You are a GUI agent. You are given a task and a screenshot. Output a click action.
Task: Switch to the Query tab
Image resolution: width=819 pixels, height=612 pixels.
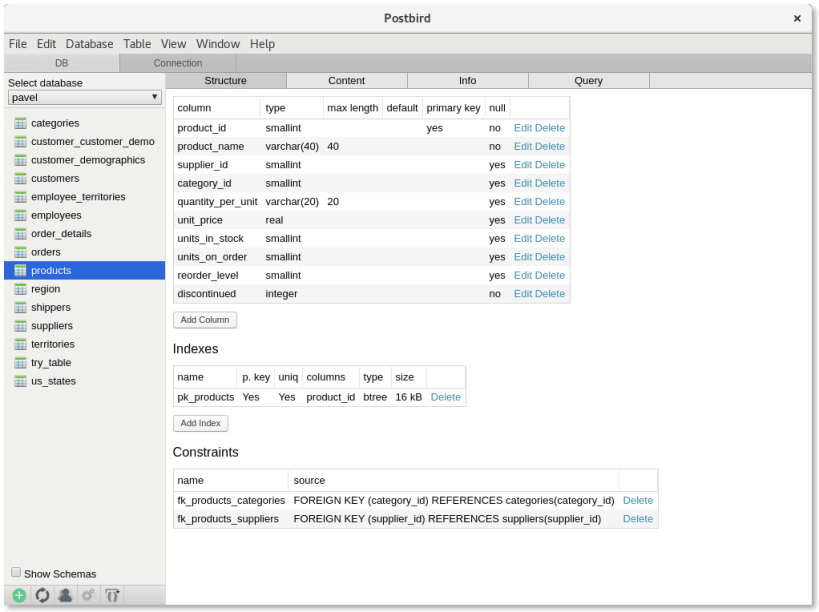click(589, 80)
